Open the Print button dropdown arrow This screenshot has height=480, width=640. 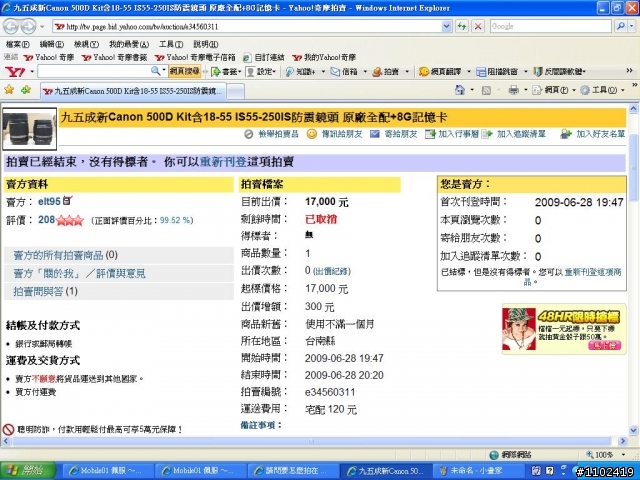525,90
